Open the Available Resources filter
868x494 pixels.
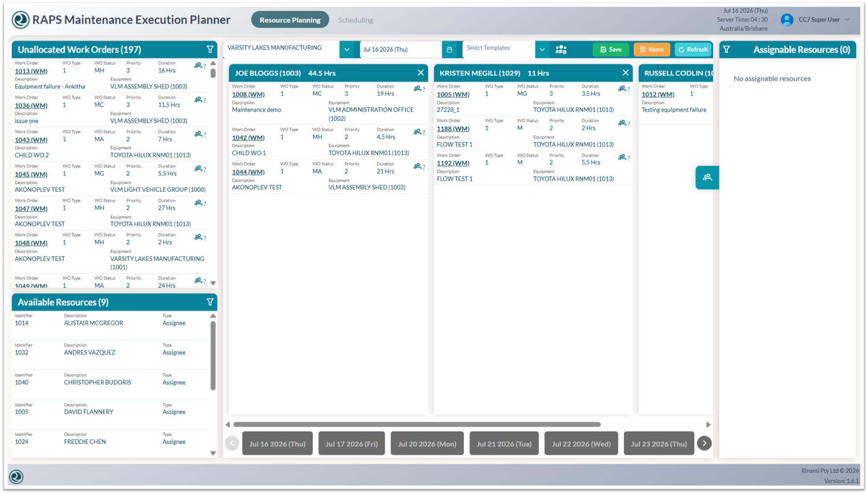[x=210, y=302]
